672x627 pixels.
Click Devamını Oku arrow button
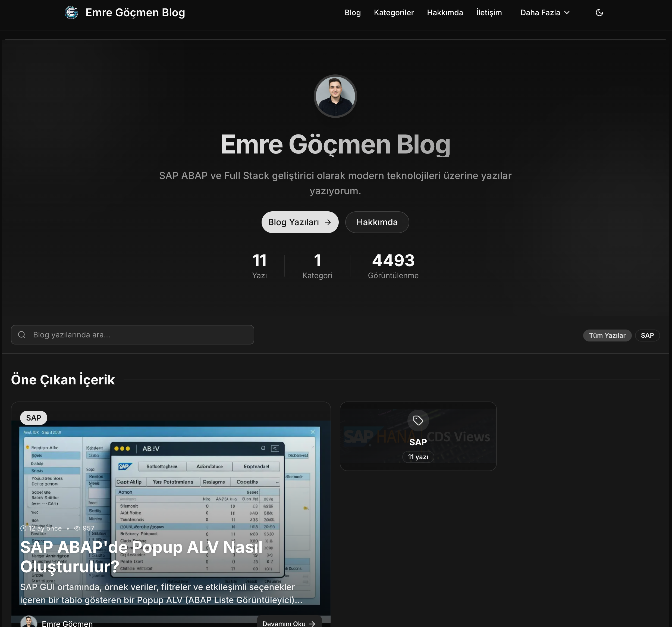click(x=289, y=623)
